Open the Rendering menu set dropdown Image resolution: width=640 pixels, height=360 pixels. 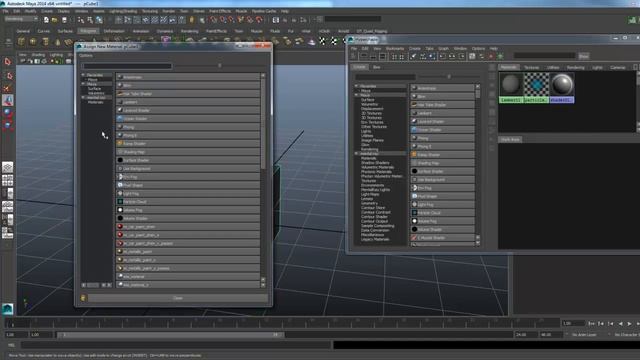[21, 19]
